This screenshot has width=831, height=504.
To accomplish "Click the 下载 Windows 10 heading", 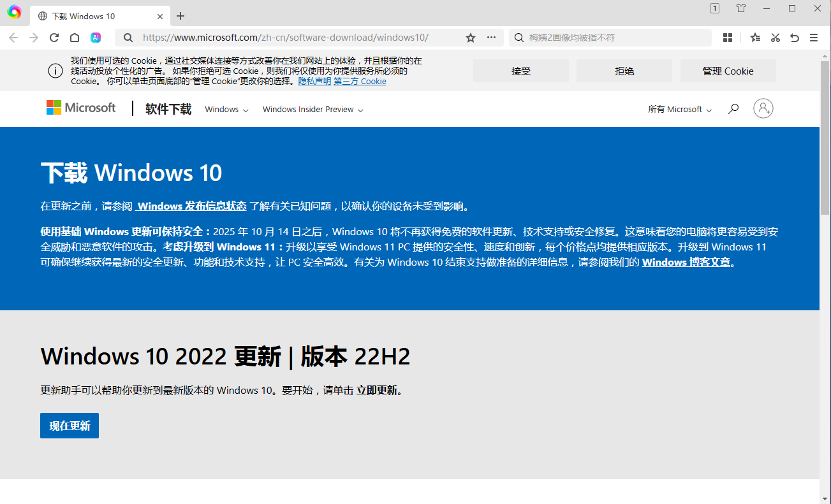I will click(131, 173).
